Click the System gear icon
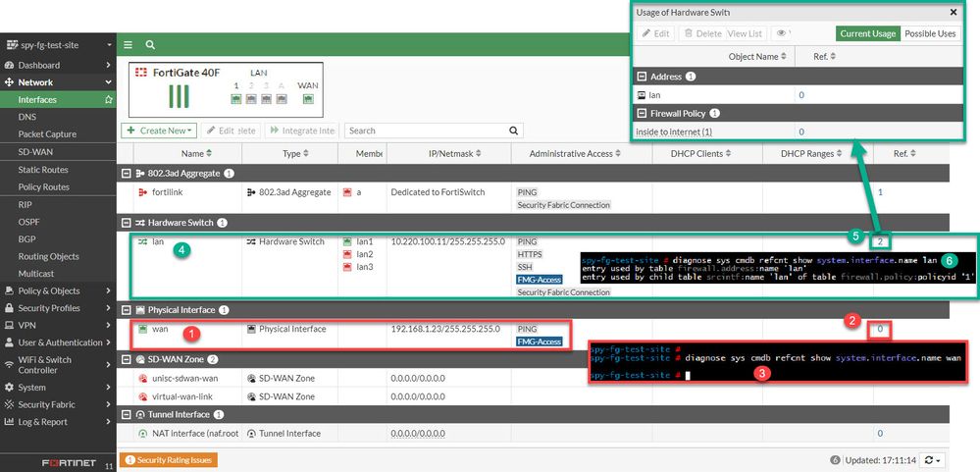The height and width of the screenshot is (472, 980). (x=9, y=387)
